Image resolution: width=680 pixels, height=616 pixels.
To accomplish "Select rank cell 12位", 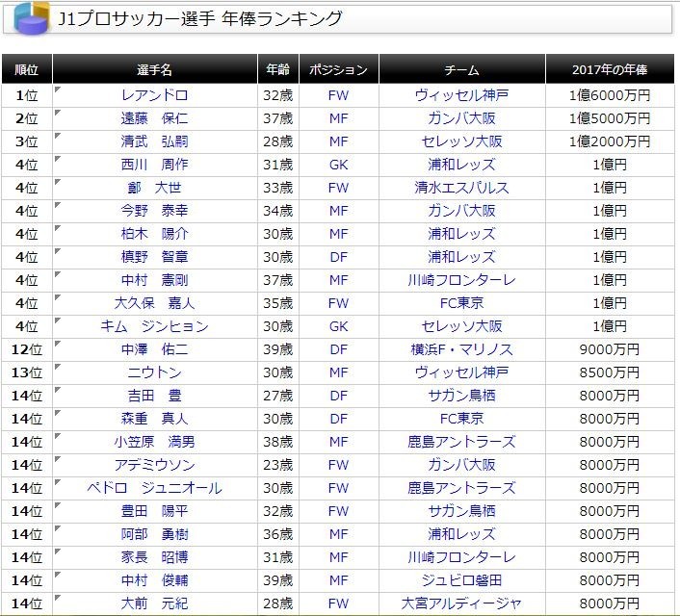I will click(x=26, y=349).
